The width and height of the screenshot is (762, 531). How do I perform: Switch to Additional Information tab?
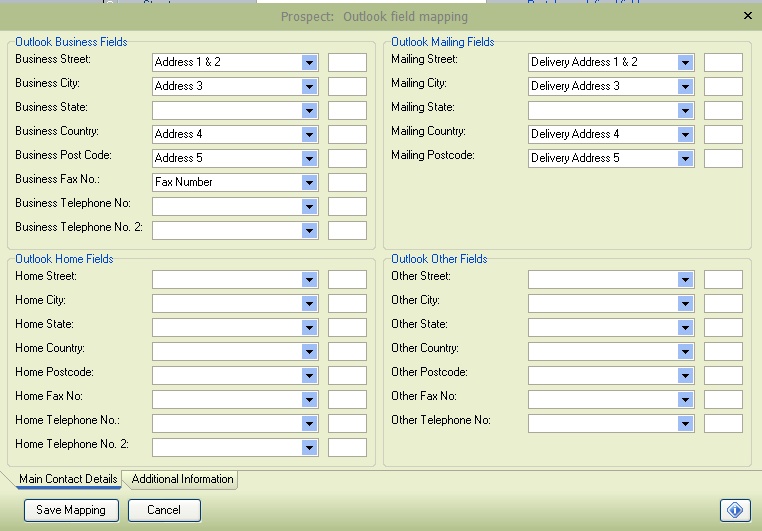click(182, 479)
